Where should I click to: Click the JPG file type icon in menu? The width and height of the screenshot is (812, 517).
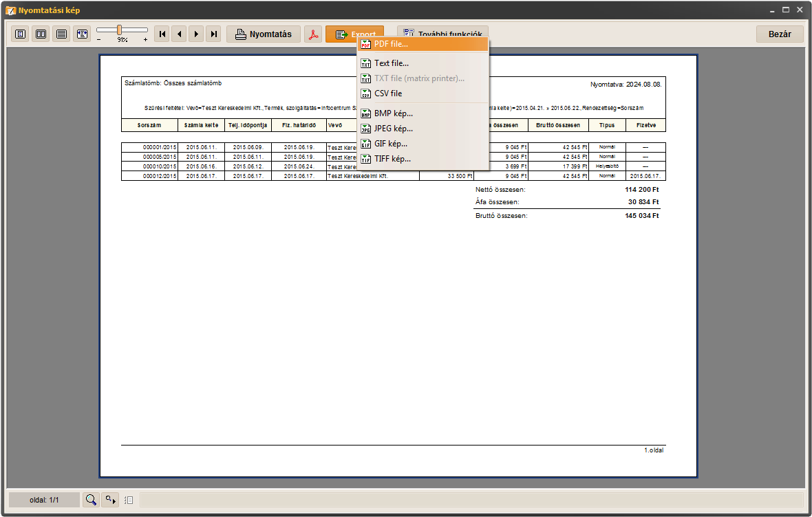click(365, 129)
